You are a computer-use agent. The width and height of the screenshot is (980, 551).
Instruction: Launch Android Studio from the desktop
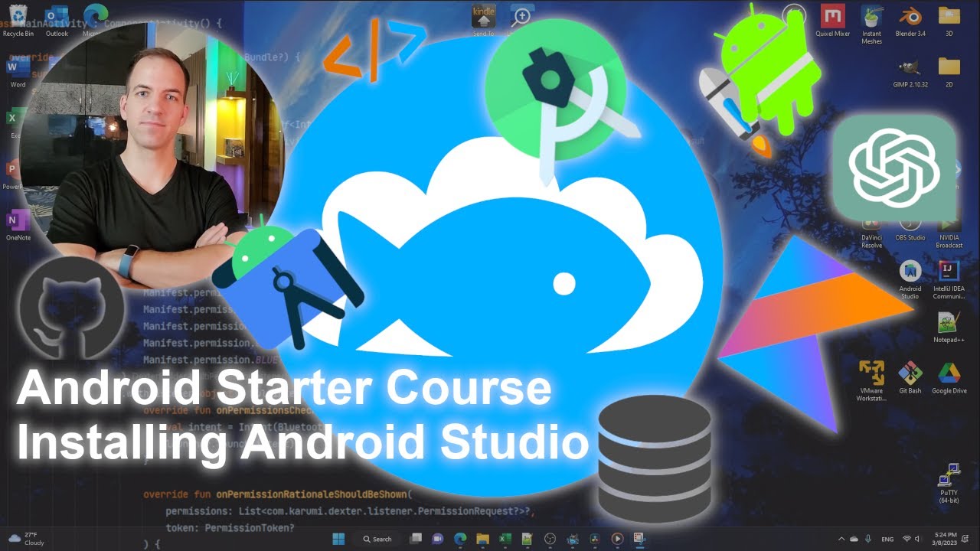(x=910, y=279)
